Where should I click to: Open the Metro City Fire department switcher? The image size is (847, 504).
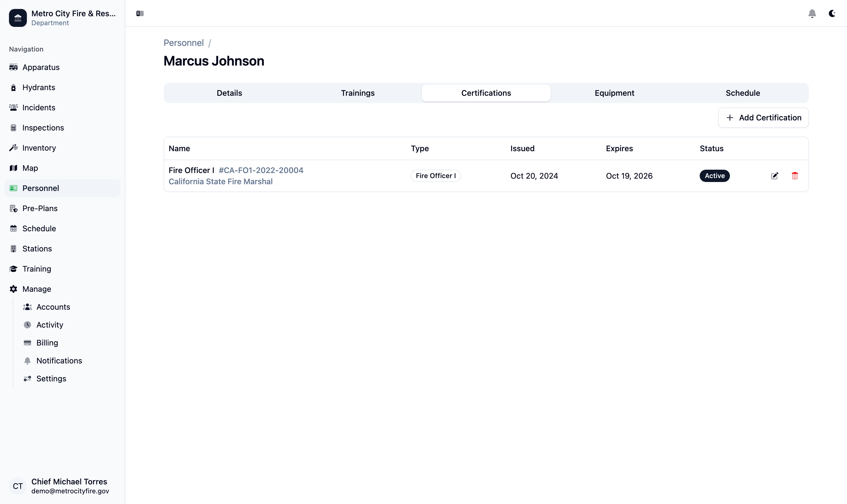62,18
